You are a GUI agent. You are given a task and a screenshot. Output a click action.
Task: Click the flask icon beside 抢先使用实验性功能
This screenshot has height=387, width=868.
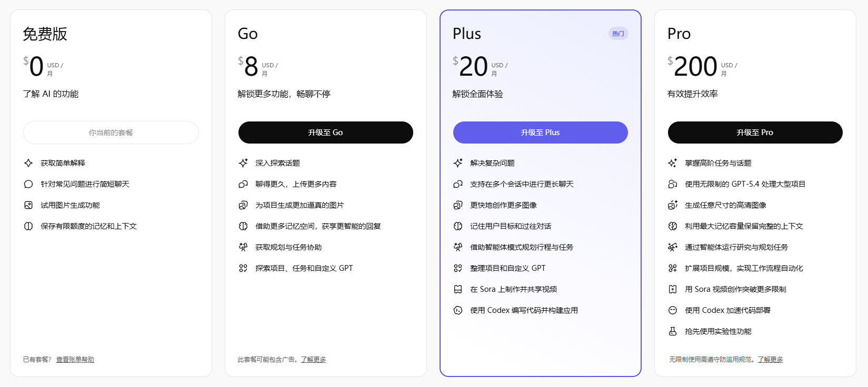[x=673, y=331]
